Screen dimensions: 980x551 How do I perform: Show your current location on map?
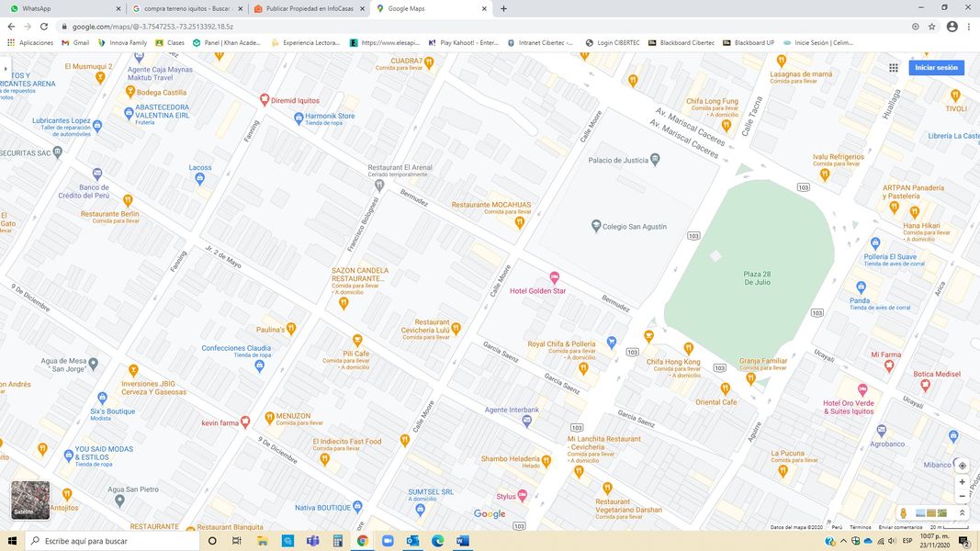[962, 466]
